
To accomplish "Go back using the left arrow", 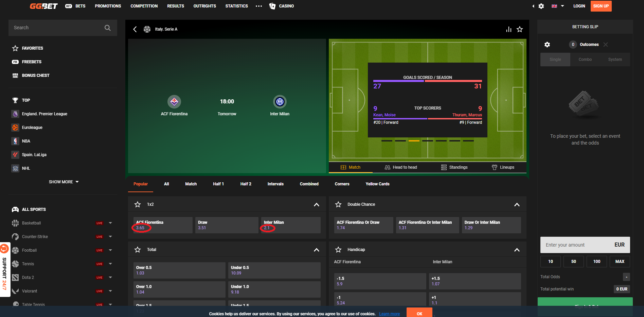I will [135, 29].
